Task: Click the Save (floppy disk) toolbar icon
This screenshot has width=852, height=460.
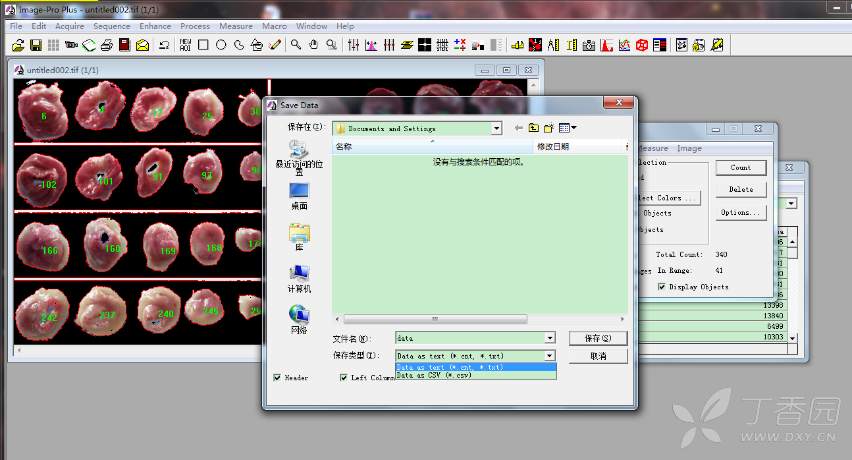Action: [x=35, y=45]
